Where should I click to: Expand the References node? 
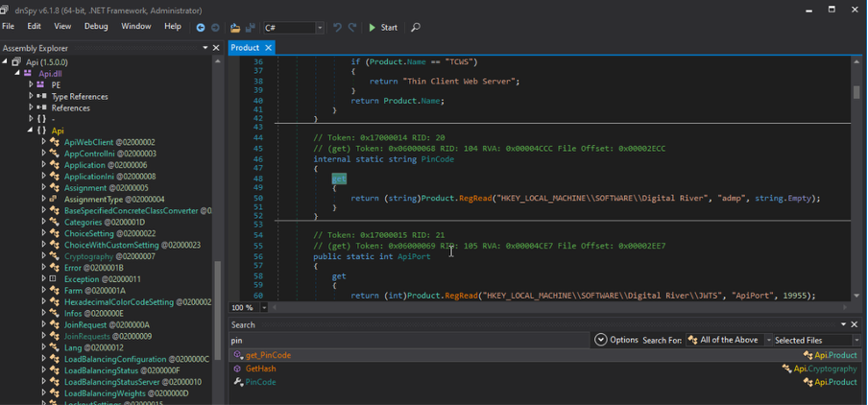[x=32, y=107]
